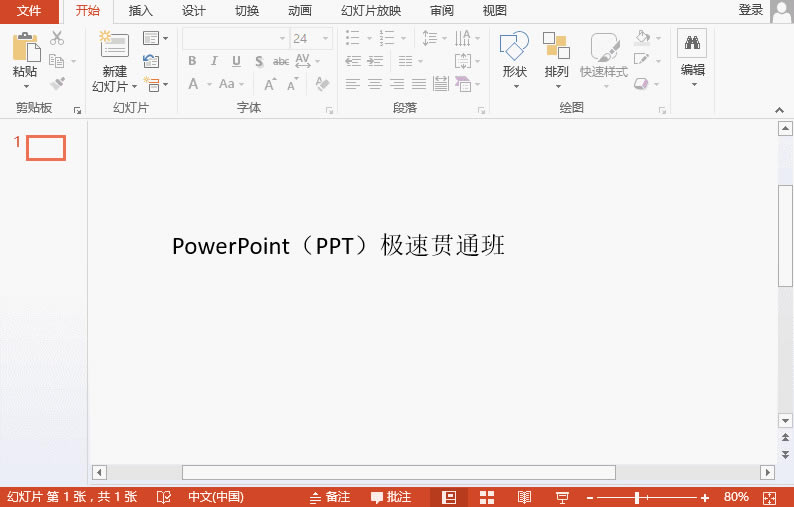Click the Quick Styles icon

604,47
